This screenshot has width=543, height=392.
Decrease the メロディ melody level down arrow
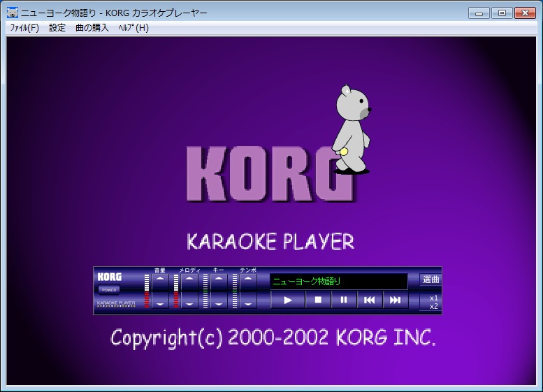189,300
